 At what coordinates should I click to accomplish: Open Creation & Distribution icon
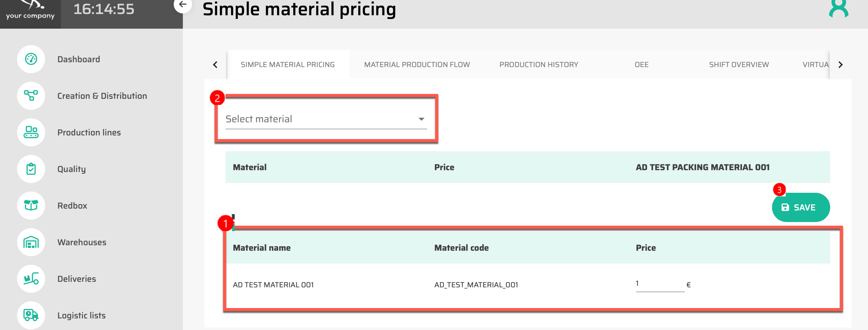(31, 96)
